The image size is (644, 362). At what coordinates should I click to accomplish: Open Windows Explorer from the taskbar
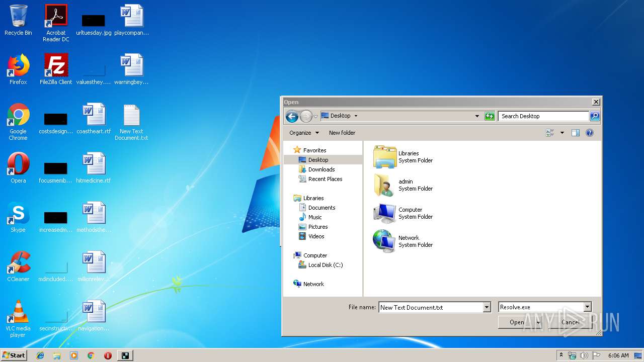point(57,355)
